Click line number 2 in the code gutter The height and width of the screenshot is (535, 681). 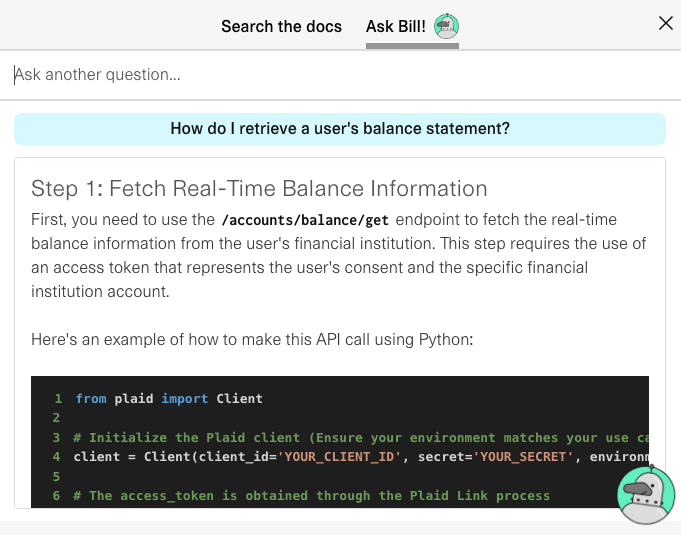[56, 418]
